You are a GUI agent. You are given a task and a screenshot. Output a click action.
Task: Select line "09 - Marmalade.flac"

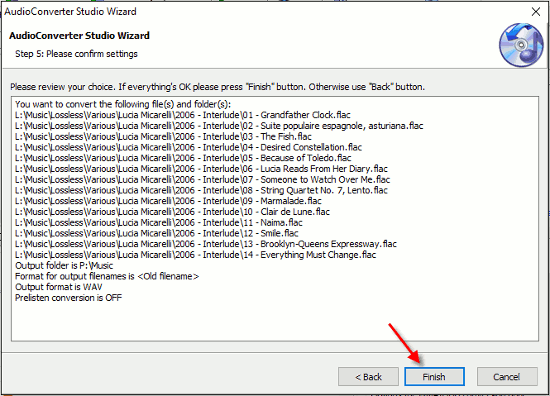[x=168, y=201]
